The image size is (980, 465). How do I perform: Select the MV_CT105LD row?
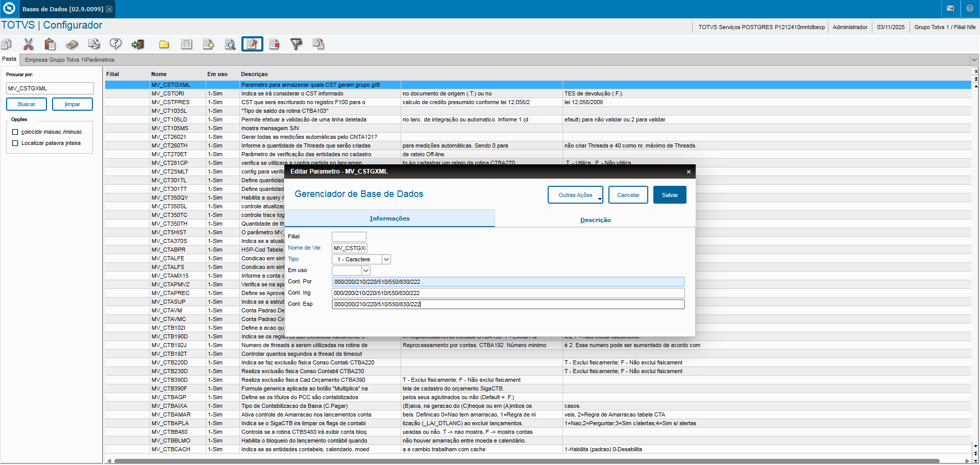click(538, 120)
